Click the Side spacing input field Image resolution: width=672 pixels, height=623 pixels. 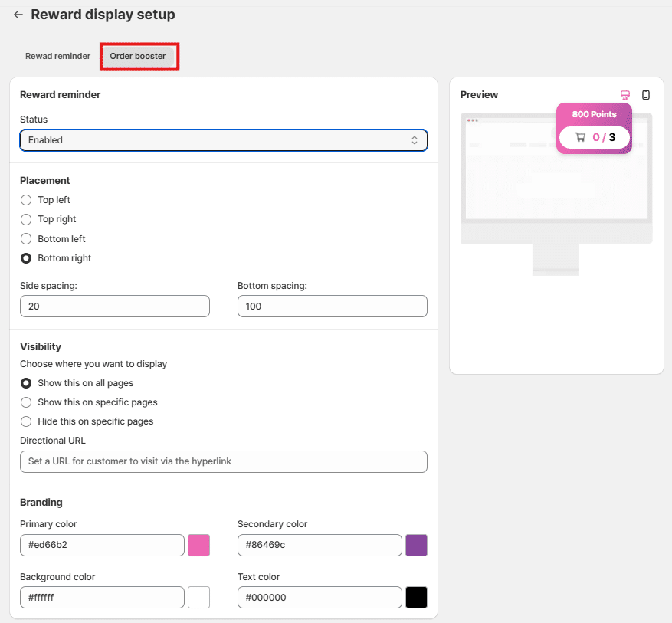114,307
